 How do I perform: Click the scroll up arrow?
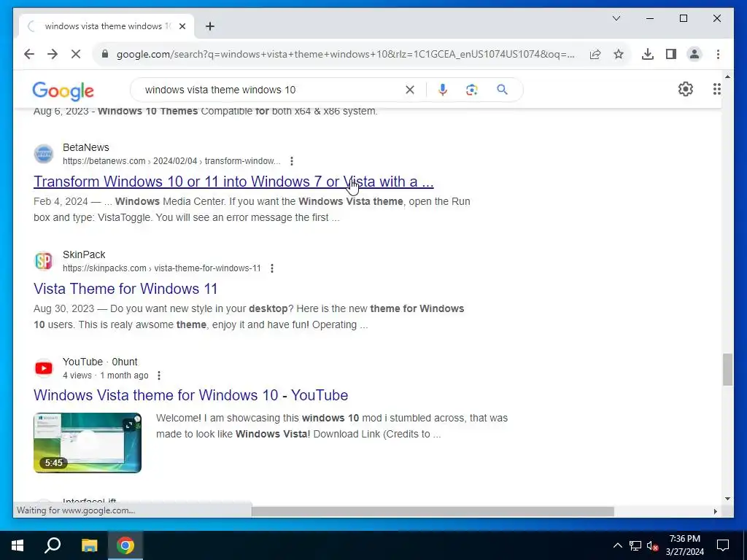click(727, 76)
